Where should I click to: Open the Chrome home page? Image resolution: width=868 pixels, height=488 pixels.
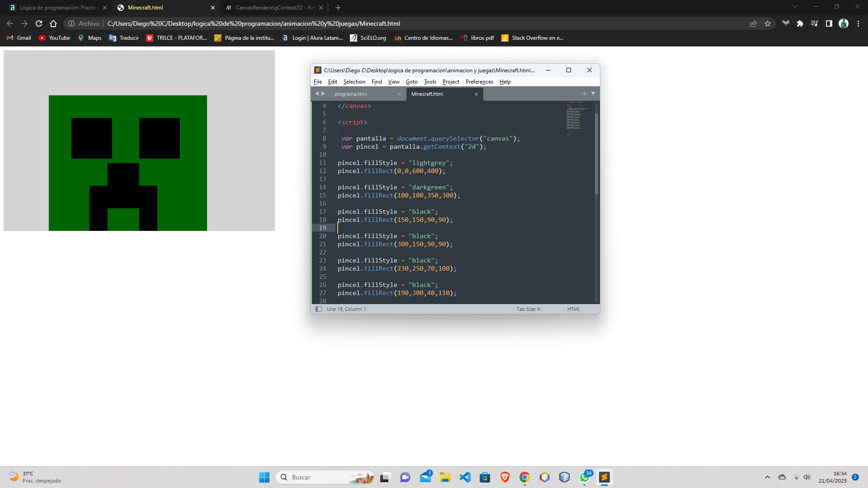coord(53,23)
